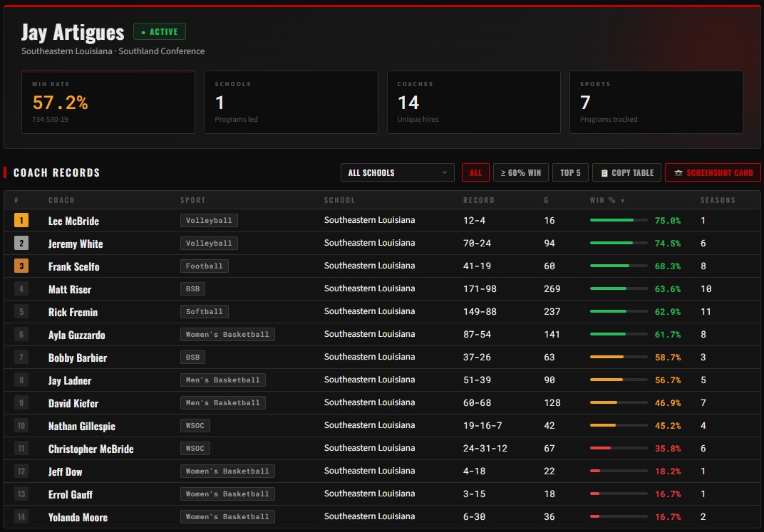Open coach Lee McBride's name
Image resolution: width=764 pixels, height=532 pixels.
[73, 221]
